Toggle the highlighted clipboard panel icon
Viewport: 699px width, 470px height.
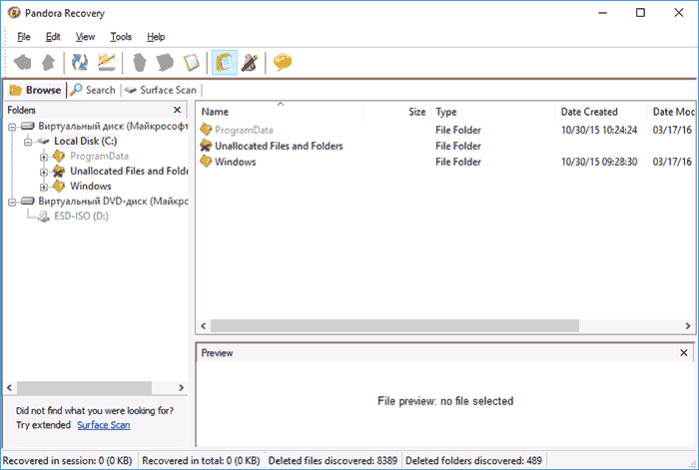click(224, 62)
